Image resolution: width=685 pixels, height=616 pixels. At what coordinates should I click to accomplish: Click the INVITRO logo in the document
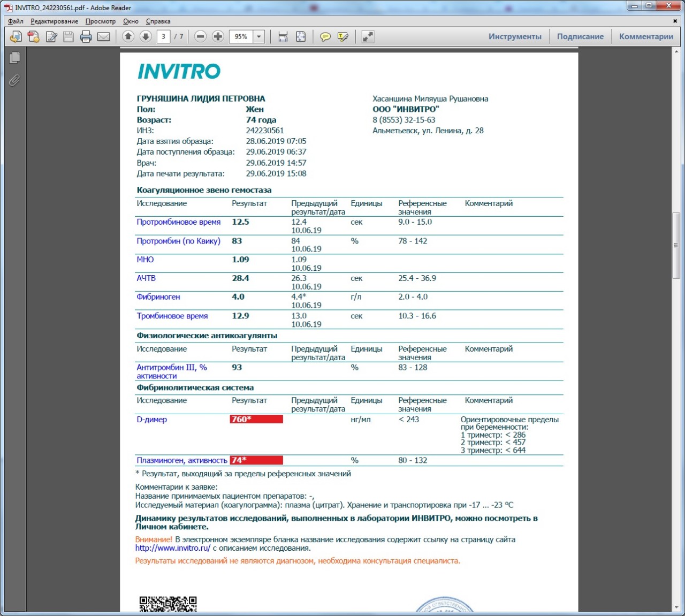pyautogui.click(x=179, y=71)
